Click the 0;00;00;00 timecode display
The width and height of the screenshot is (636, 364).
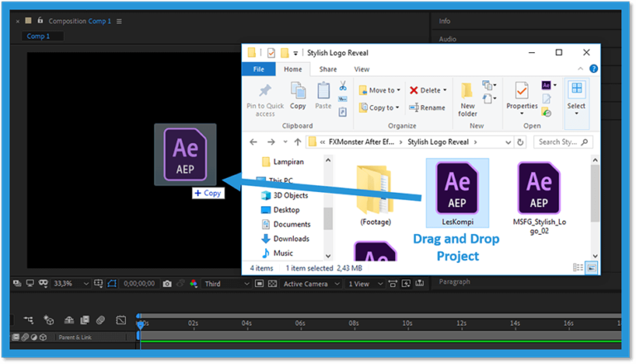(139, 284)
